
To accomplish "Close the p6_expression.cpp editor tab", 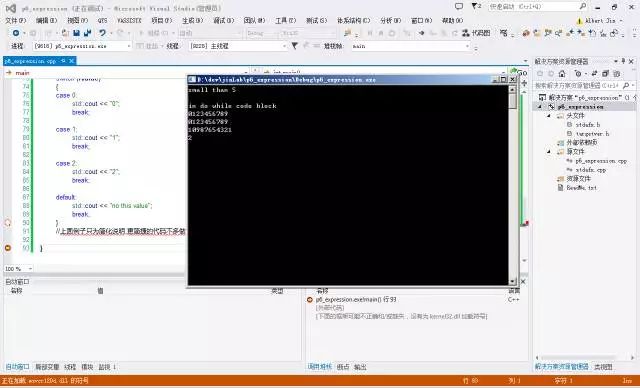I will [x=71, y=61].
